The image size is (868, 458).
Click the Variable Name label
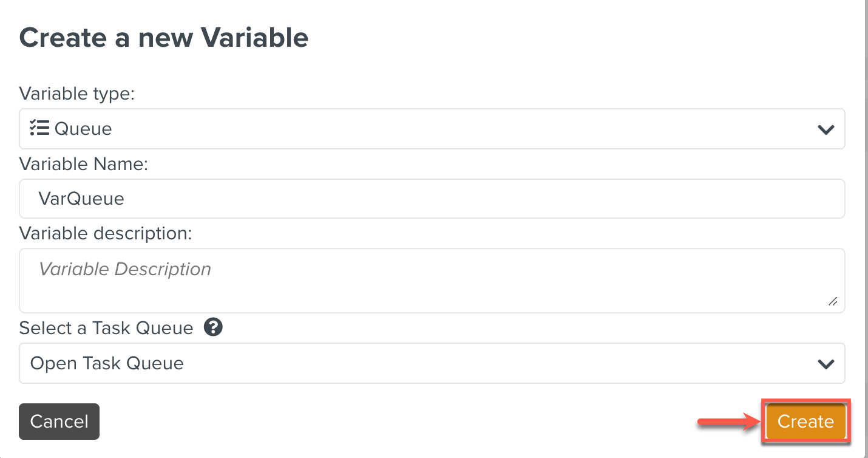85,163
